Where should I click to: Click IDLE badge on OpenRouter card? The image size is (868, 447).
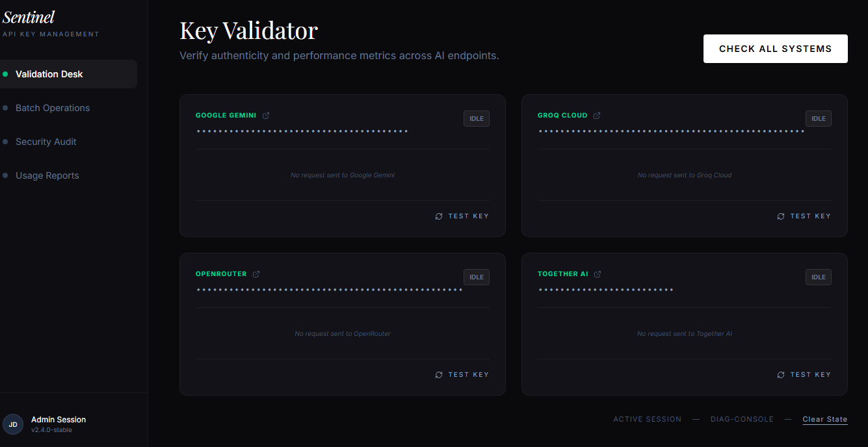pyautogui.click(x=477, y=277)
